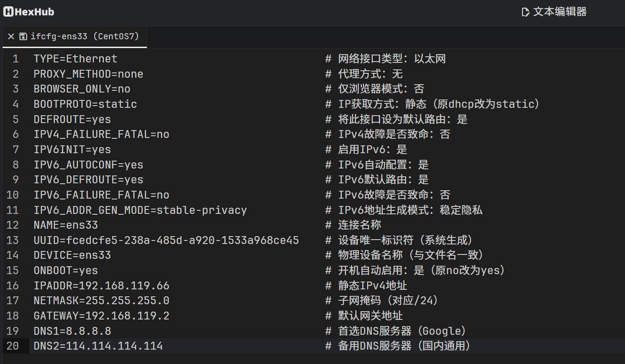Click the IPV6_ADDR_GEN_MODE=stable-privacy line
Image resolution: width=625 pixels, height=364 pixels.
tap(140, 210)
